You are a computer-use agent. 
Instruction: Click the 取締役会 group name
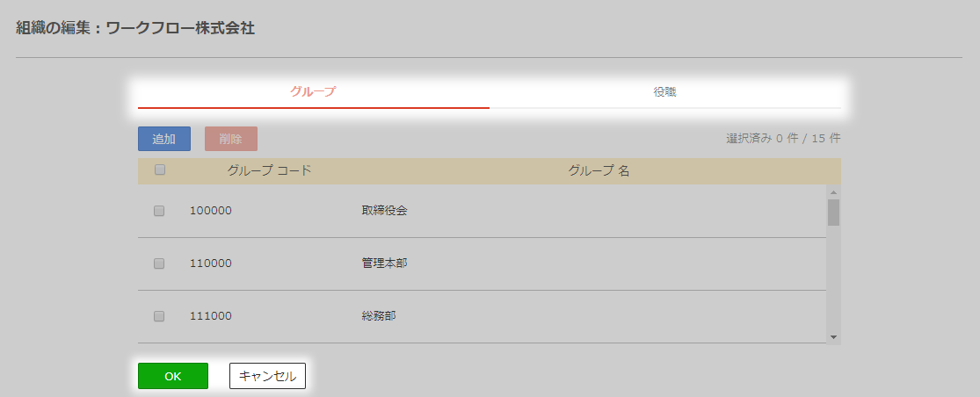click(384, 211)
